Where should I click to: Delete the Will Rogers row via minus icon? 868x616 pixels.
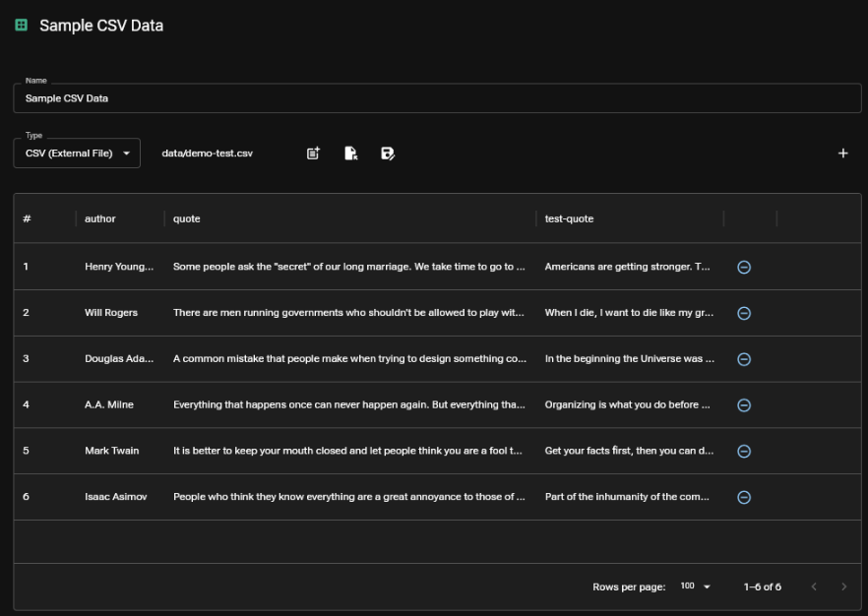coord(744,313)
